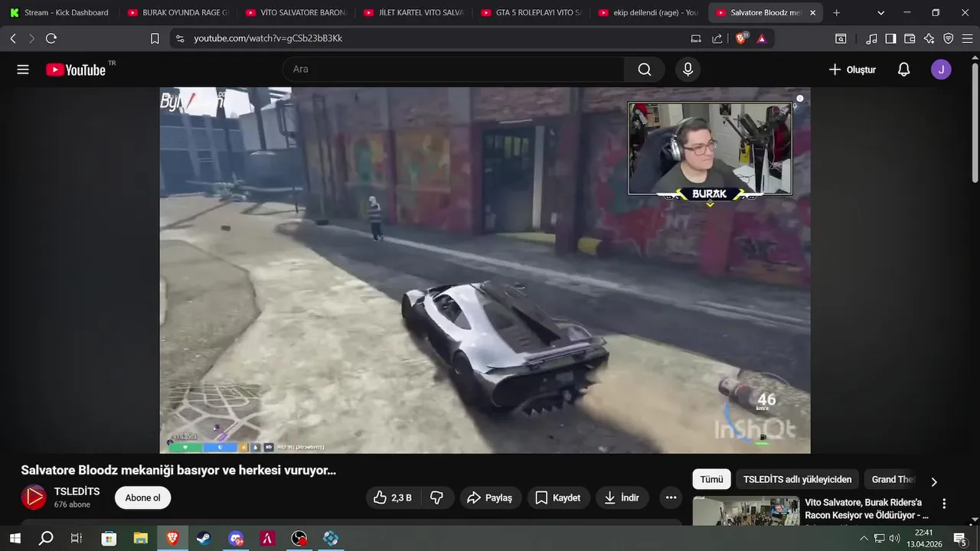Open Brave Rewards triangle icon

[x=762, y=38]
